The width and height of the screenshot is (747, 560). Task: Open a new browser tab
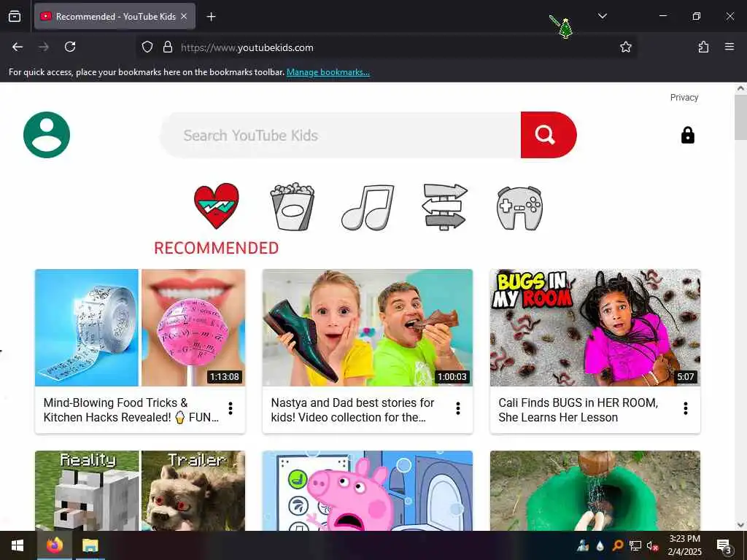[211, 17]
